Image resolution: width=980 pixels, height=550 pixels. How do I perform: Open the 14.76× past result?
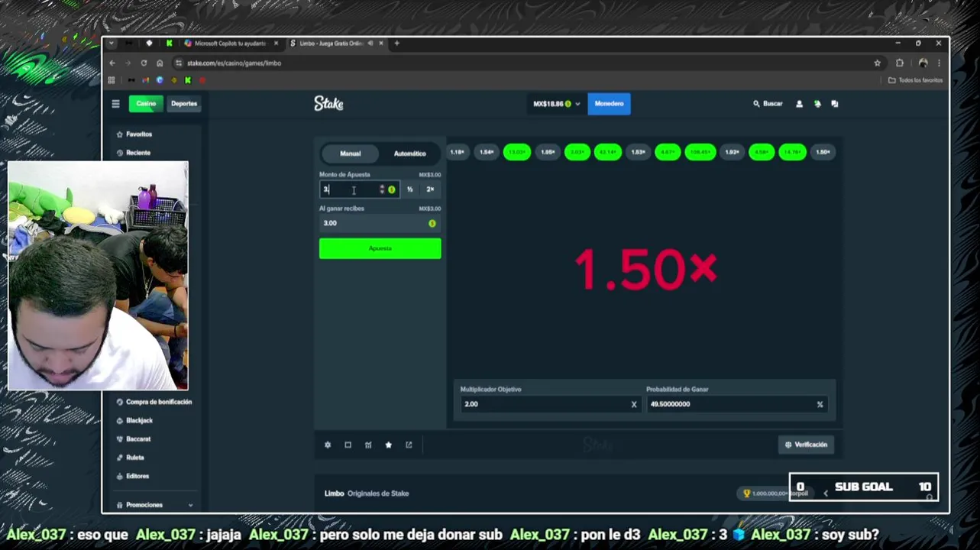click(x=792, y=152)
